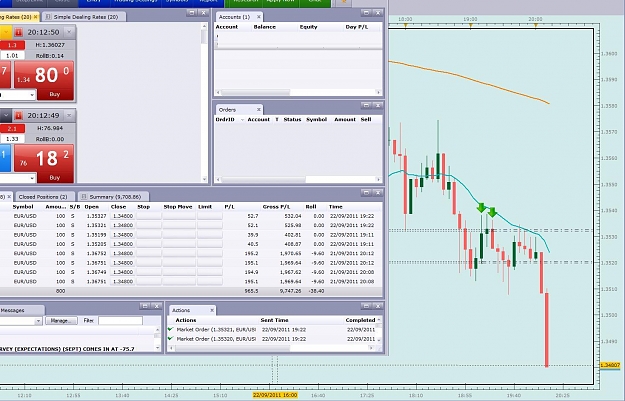Remove the rate tile timed 20:12:49
This screenshot has width=625, height=401.
[x=69, y=116]
